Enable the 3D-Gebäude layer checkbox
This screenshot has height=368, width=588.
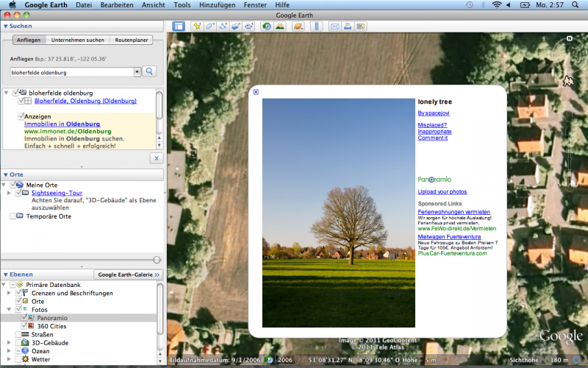tap(18, 343)
